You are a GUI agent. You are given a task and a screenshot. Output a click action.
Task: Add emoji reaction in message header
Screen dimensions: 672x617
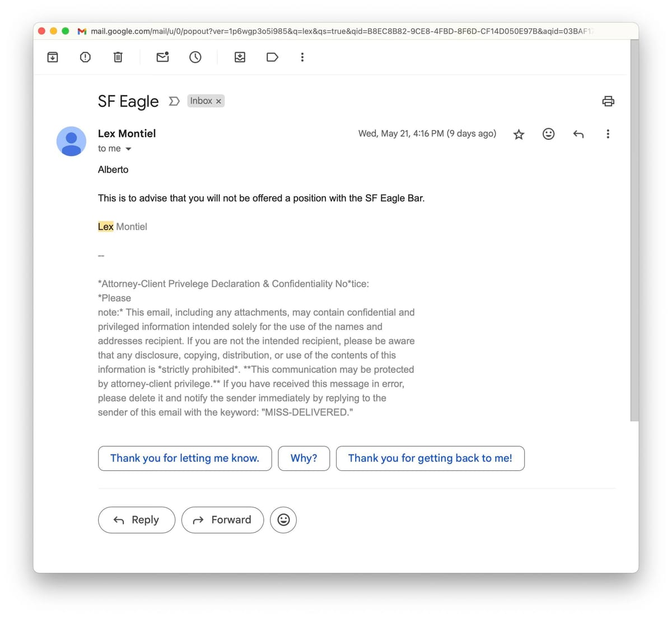point(548,134)
